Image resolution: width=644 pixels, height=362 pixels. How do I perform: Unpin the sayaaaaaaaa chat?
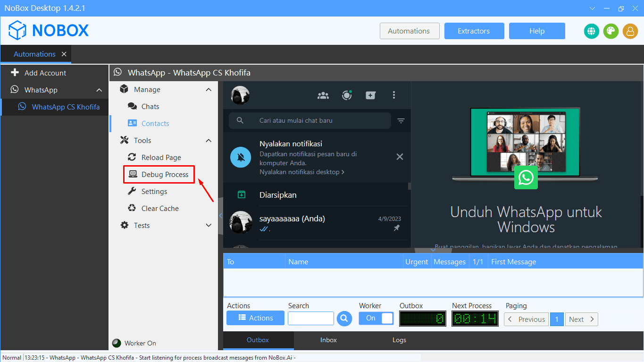pos(396,228)
